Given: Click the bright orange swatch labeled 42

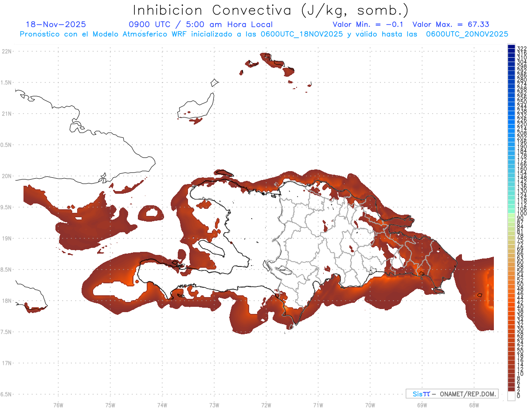Looking at the screenshot, I should coord(511,300).
